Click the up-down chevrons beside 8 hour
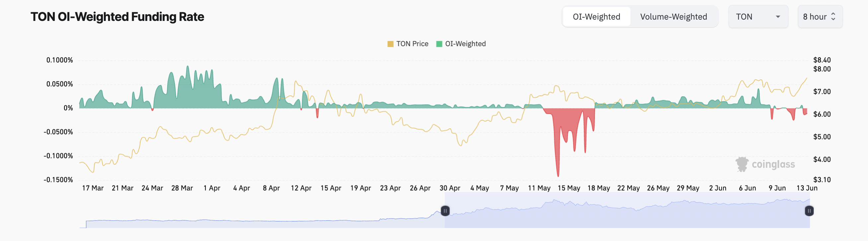 833,17
